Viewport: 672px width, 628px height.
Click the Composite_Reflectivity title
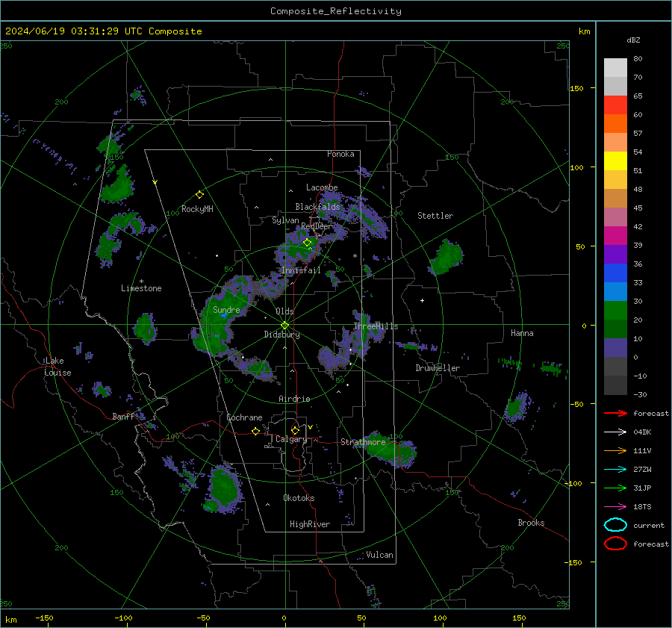[336, 11]
